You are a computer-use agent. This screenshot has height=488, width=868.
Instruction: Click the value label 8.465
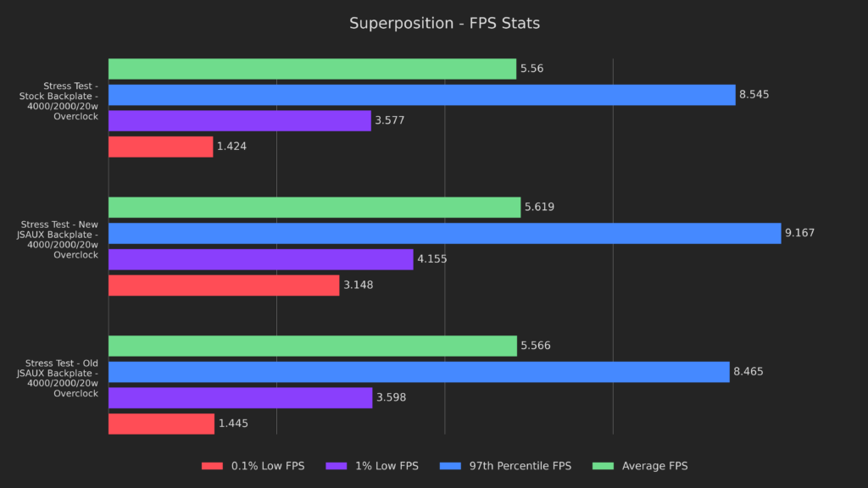click(748, 372)
